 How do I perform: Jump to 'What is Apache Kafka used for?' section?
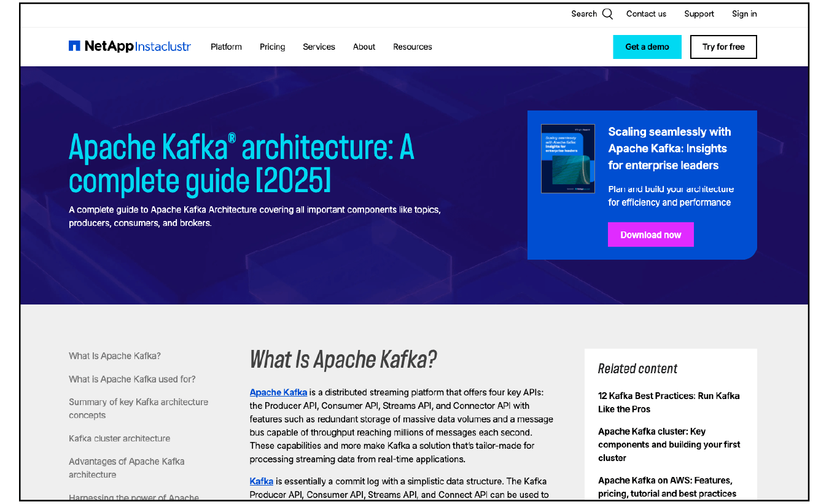[x=132, y=379]
